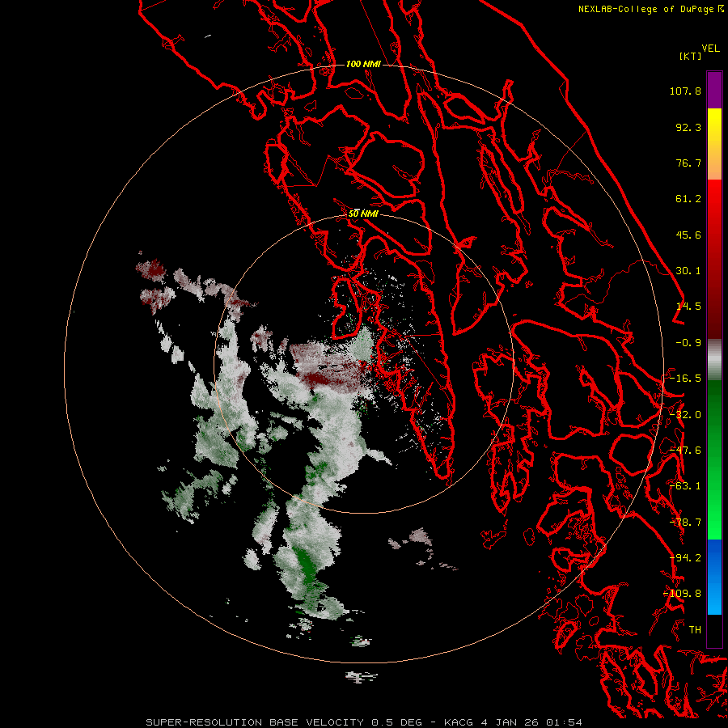Click the TH legend label
The height and width of the screenshot is (728, 728).
tap(695, 630)
